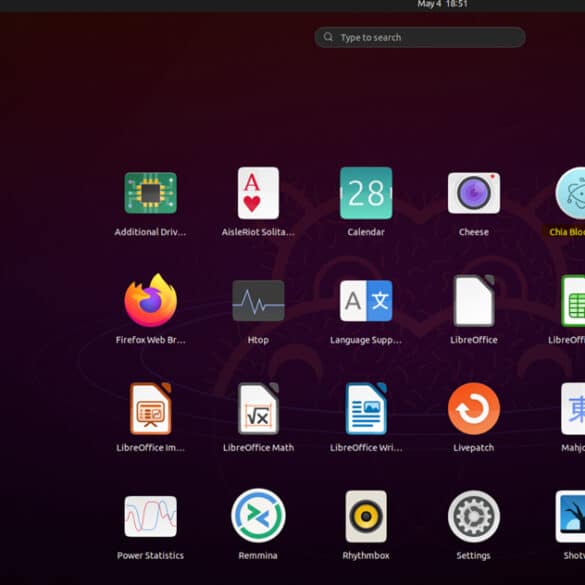
Task: Launch LibreOffice Impress
Action: tap(150, 409)
